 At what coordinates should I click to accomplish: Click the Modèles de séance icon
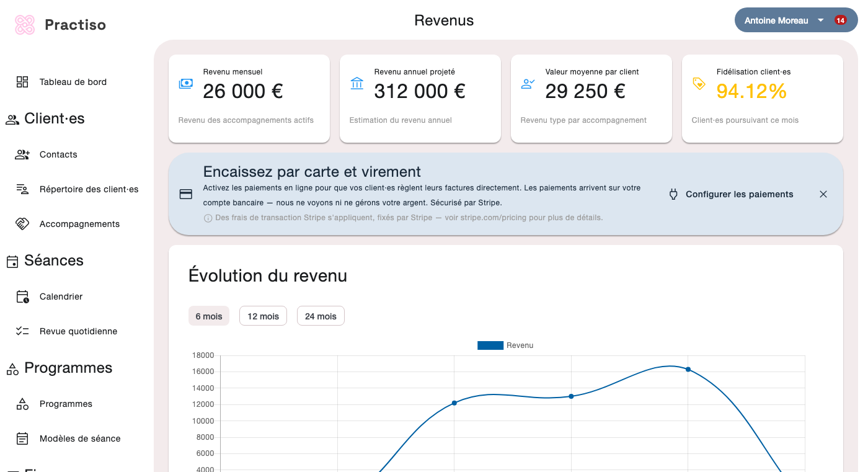(x=22, y=439)
